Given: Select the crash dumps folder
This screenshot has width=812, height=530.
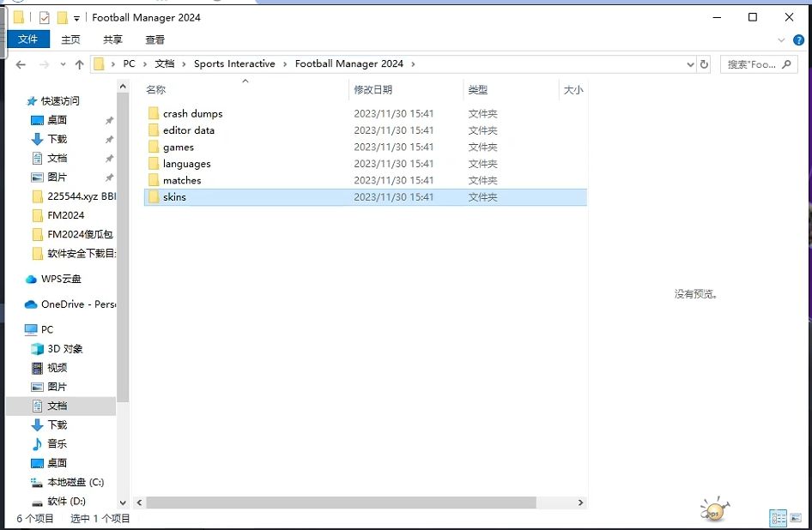Looking at the screenshot, I should [365, 113].
